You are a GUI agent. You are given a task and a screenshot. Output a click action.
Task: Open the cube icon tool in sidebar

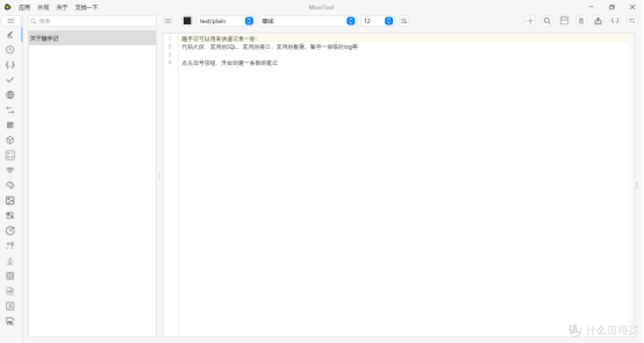(10, 140)
